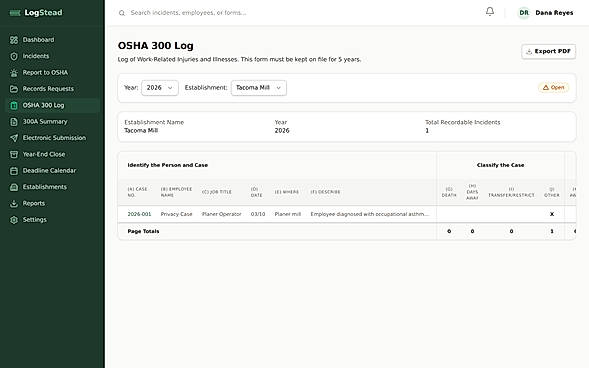
Task: Click the 03/10 date cell
Action: coord(258,214)
